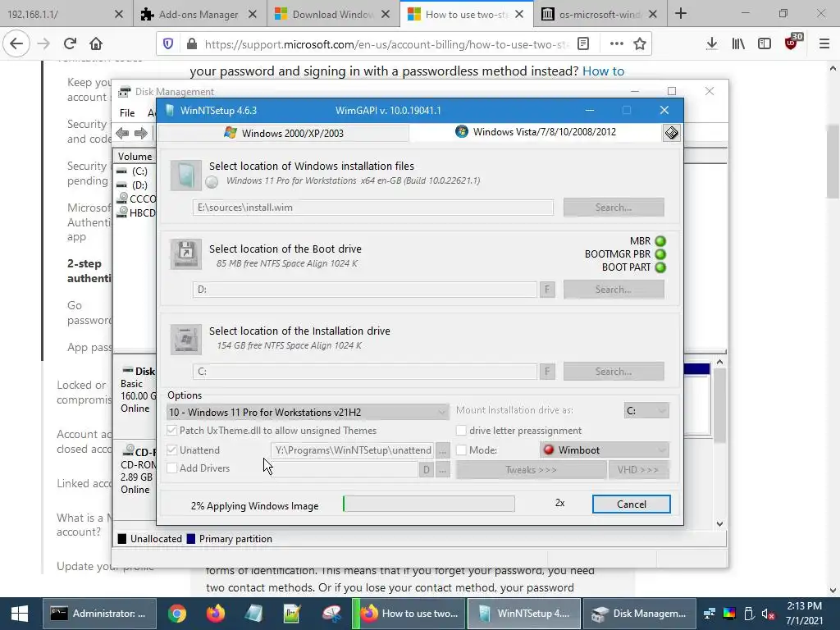
Task: Switch to 192.168.1.1 browser tab
Action: (x=65, y=14)
